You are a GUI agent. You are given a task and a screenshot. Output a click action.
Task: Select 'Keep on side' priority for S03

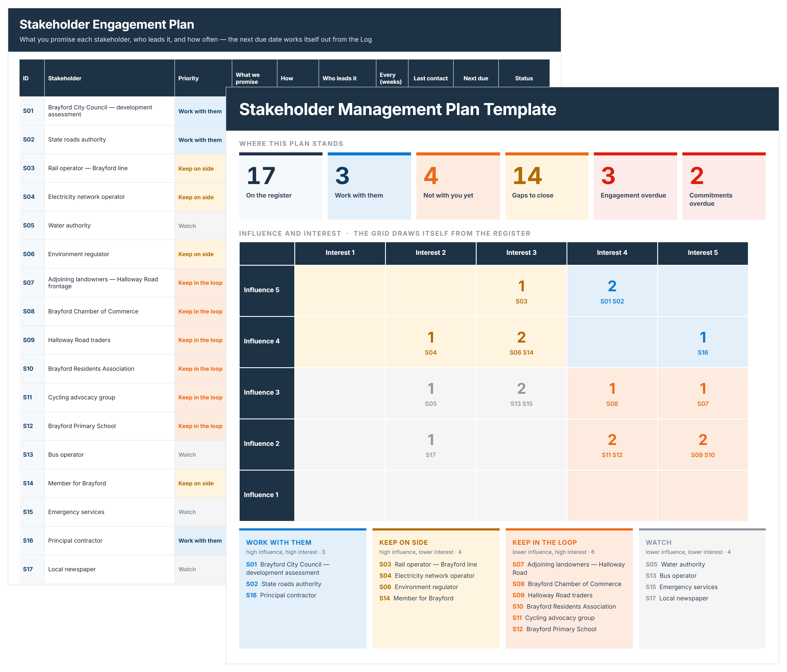[x=200, y=169]
